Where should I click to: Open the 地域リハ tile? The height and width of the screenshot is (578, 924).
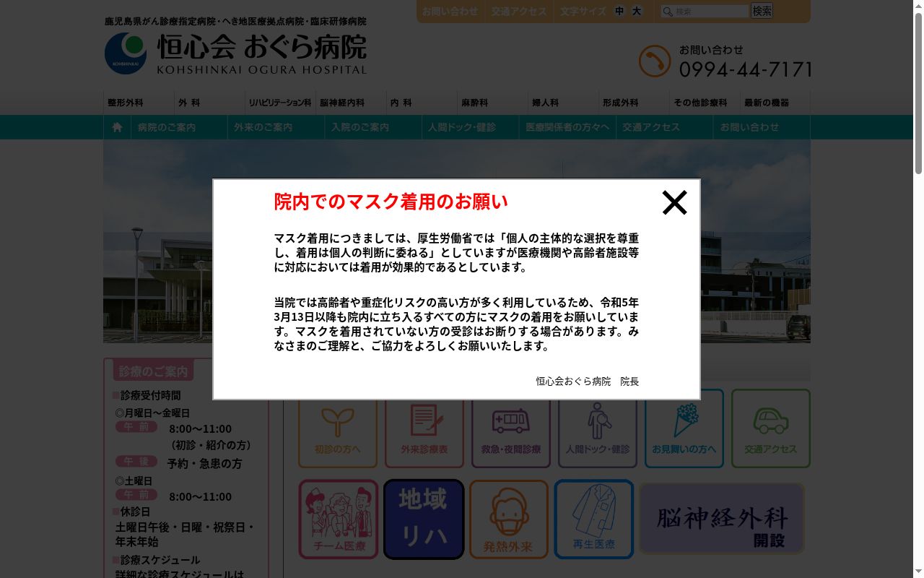424,519
